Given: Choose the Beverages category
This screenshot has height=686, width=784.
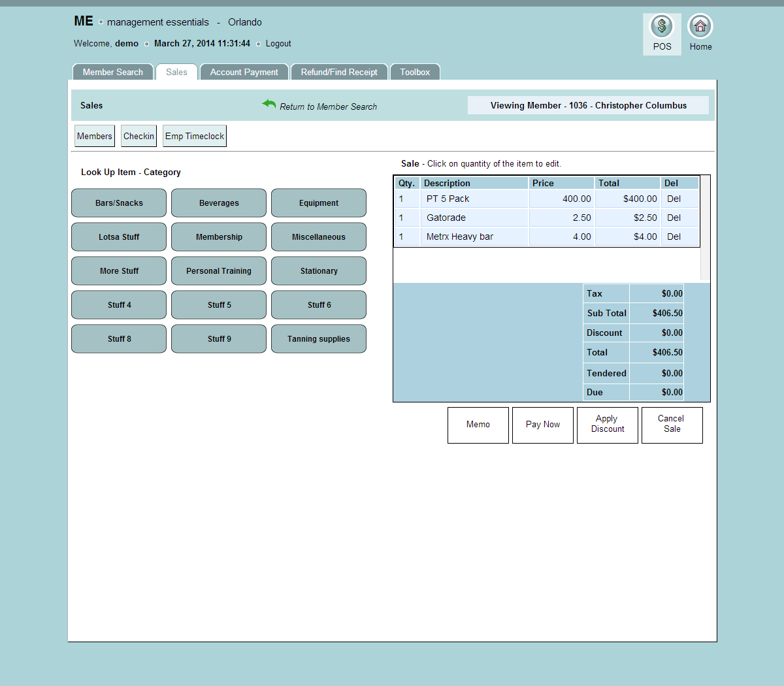Looking at the screenshot, I should 219,203.
